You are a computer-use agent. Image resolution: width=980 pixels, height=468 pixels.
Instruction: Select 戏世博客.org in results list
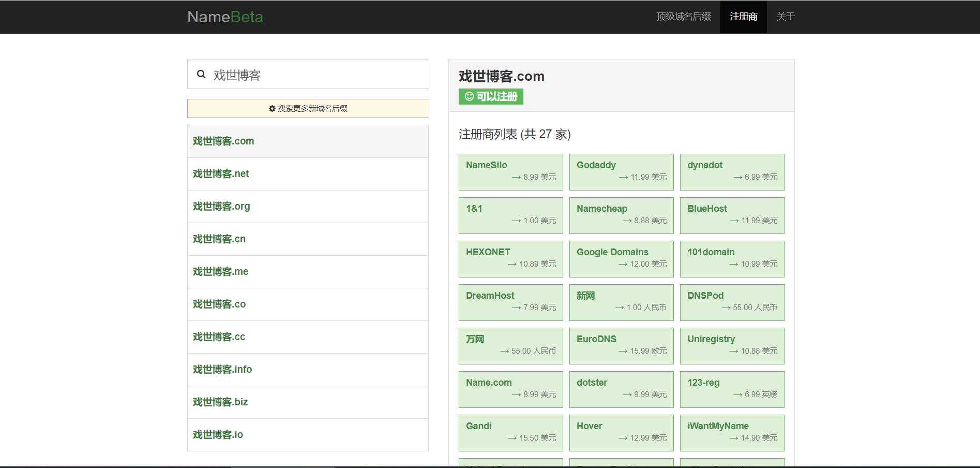[x=308, y=207]
